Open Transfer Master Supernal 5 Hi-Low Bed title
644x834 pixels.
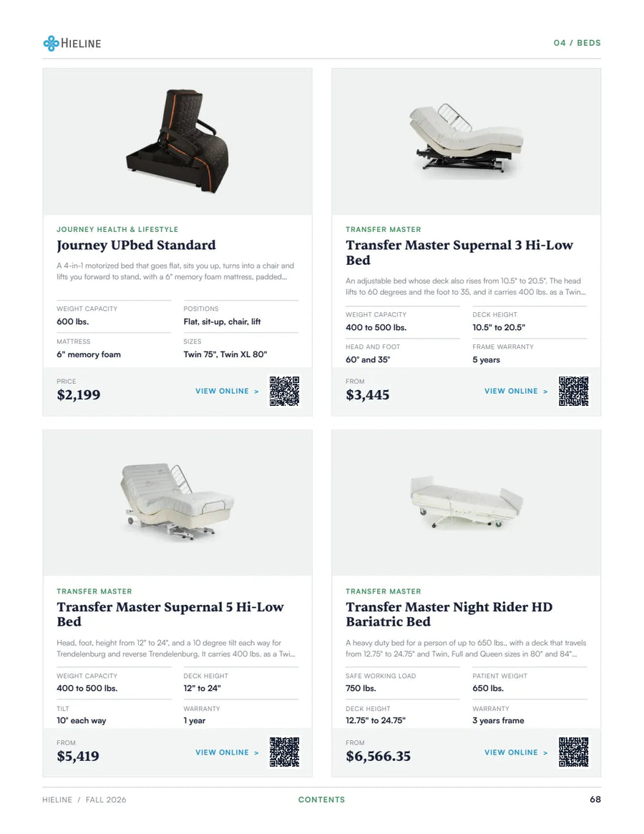[x=170, y=614]
